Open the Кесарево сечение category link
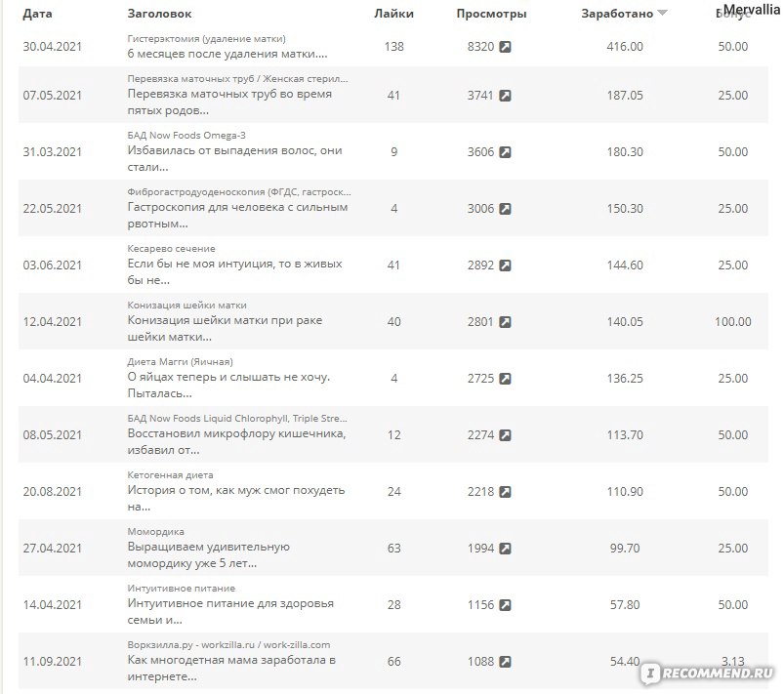Viewport: 784px width, 694px height. point(171,249)
